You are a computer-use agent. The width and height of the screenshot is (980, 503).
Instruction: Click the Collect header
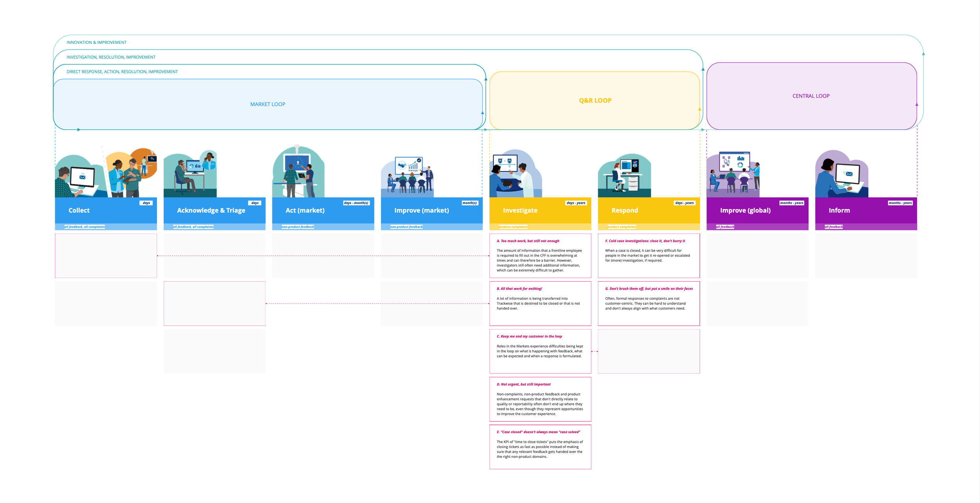pos(79,210)
